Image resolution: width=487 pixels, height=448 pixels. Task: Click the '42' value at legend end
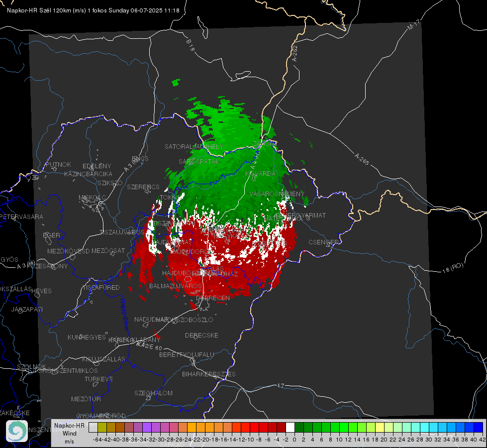(482, 440)
